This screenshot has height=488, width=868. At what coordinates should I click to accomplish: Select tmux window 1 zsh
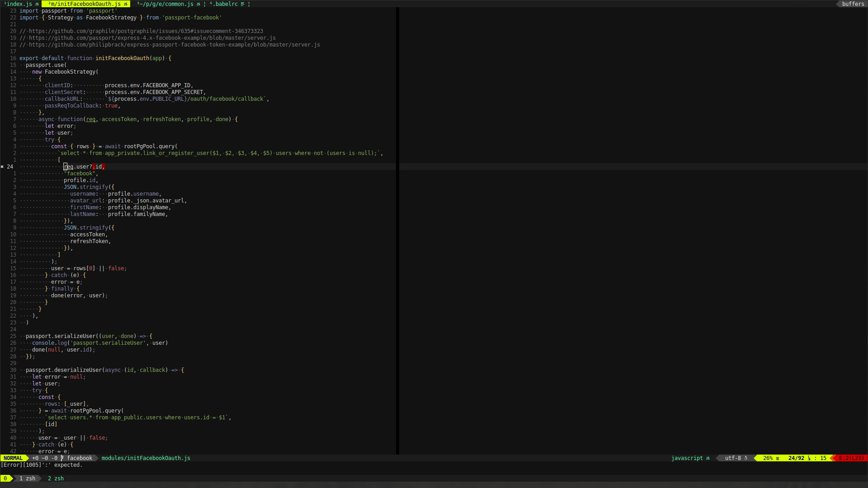click(27, 478)
